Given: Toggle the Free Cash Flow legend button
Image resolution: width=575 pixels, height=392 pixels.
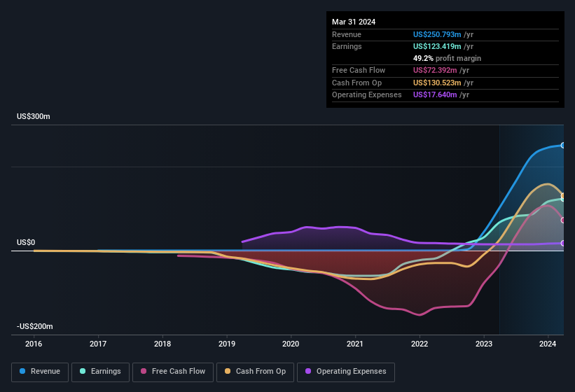Looking at the screenshot, I should pos(173,372).
